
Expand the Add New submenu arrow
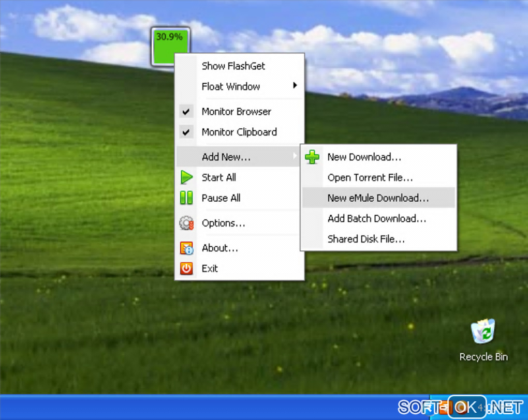coord(295,156)
